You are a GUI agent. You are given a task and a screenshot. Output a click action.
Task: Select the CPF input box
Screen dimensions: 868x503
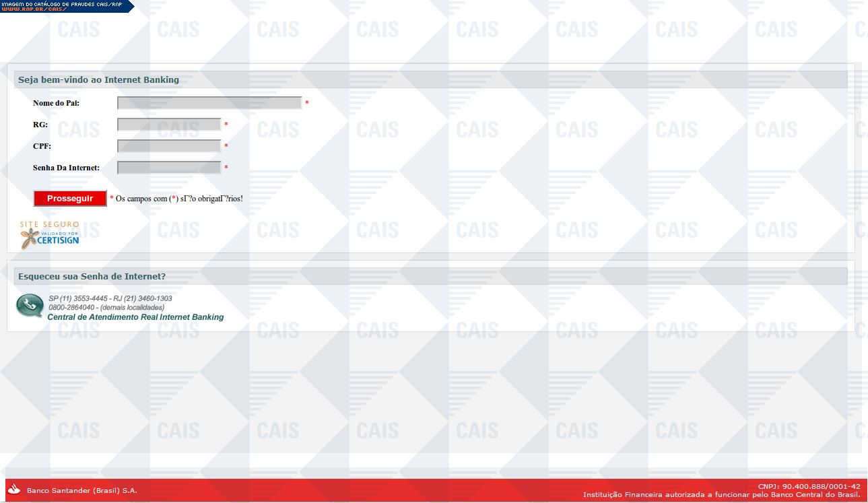click(x=169, y=146)
